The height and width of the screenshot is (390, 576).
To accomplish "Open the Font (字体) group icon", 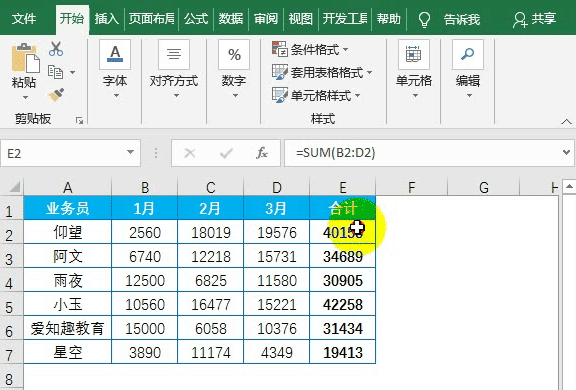I will 115,54.
